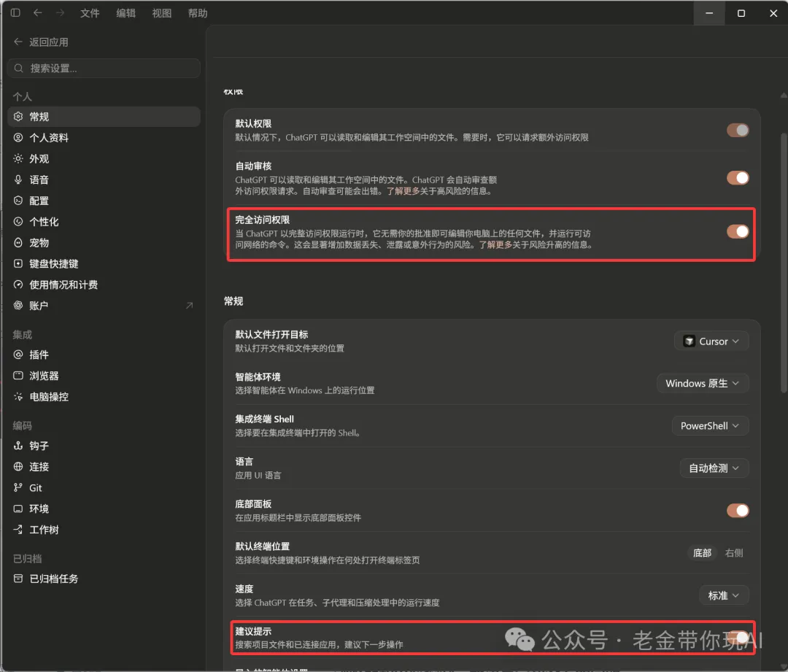Click the pet icon beside 宠物
Screen dimensions: 788x672
(18, 242)
